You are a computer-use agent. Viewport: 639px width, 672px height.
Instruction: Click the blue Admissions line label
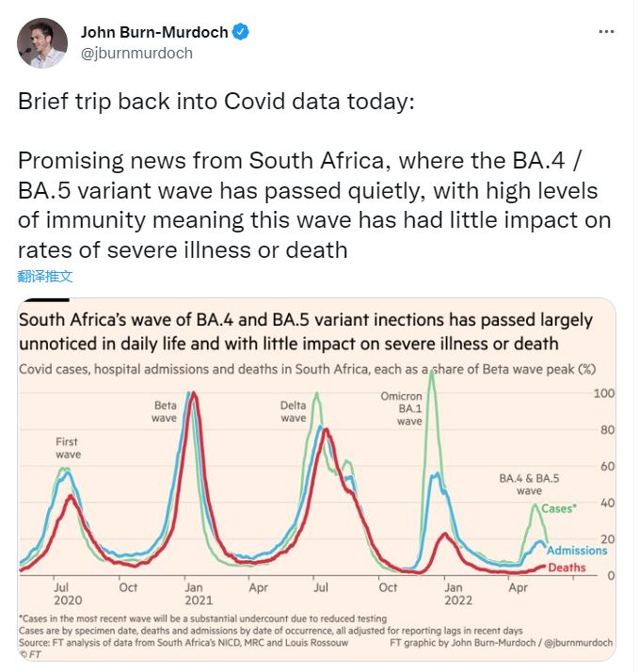[x=577, y=551]
